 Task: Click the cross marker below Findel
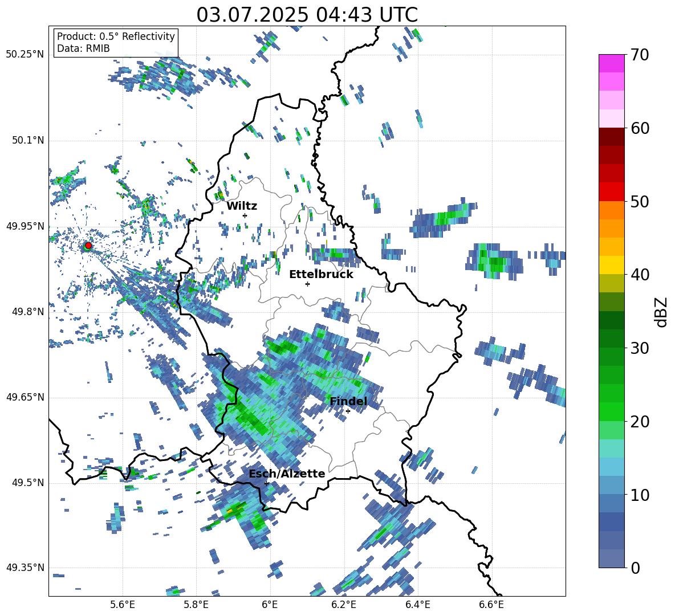pyautogui.click(x=348, y=411)
